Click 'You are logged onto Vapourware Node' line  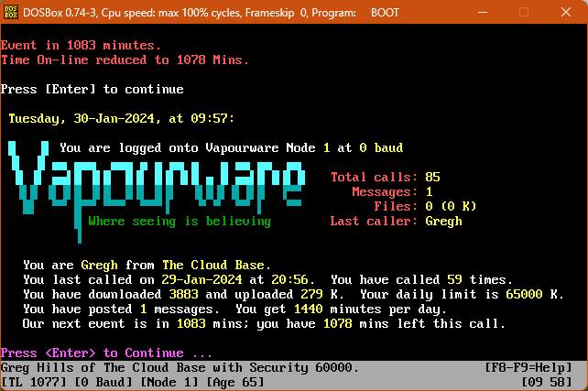click(x=232, y=147)
